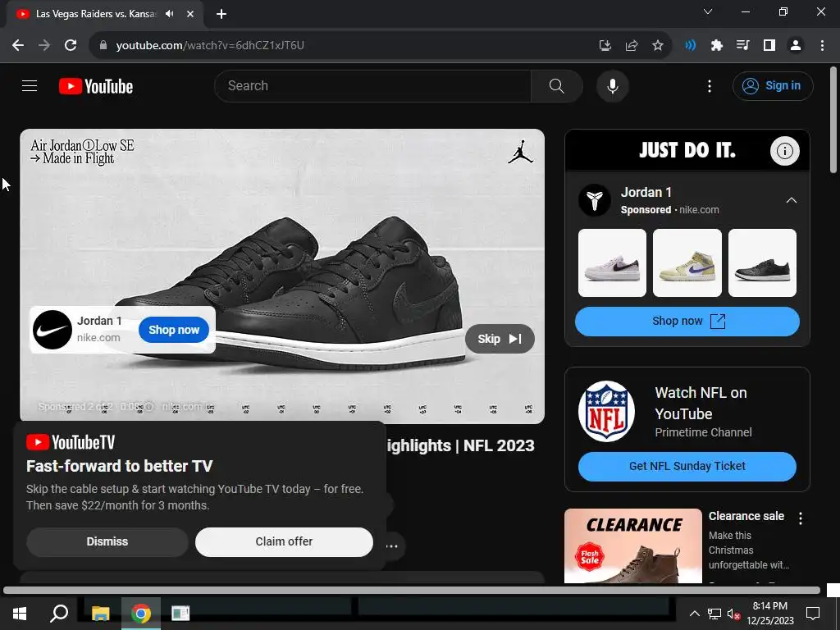This screenshot has height=630, width=840.
Task: Close the Las Vegas Raiders tab
Action: 189,14
